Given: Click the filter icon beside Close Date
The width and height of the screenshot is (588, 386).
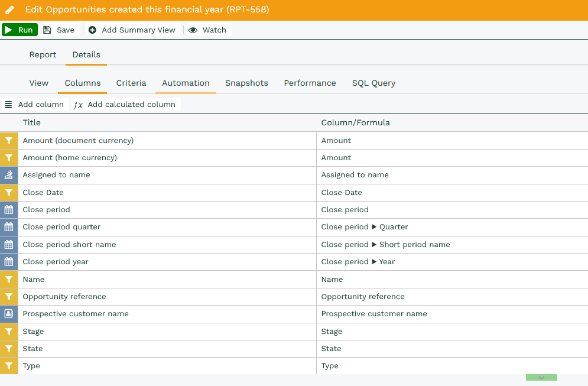Looking at the screenshot, I should (x=9, y=193).
